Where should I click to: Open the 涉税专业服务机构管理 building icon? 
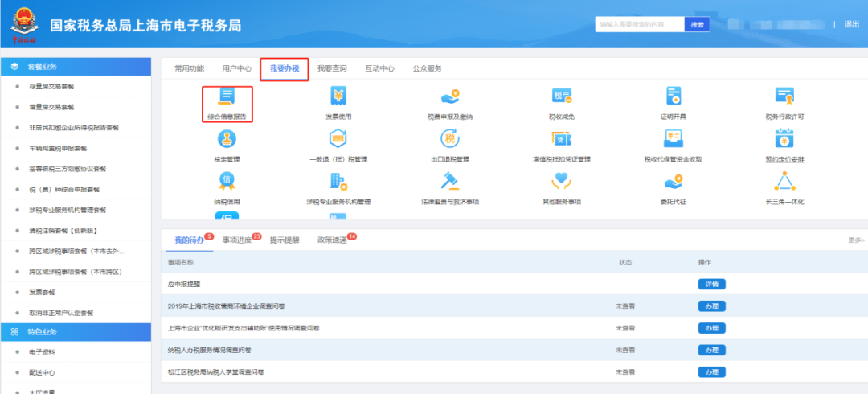tap(338, 181)
